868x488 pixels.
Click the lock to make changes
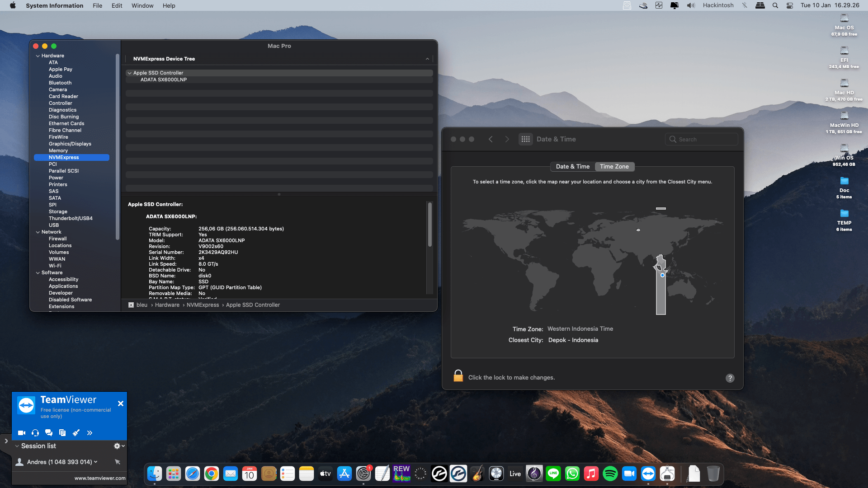coord(458,376)
